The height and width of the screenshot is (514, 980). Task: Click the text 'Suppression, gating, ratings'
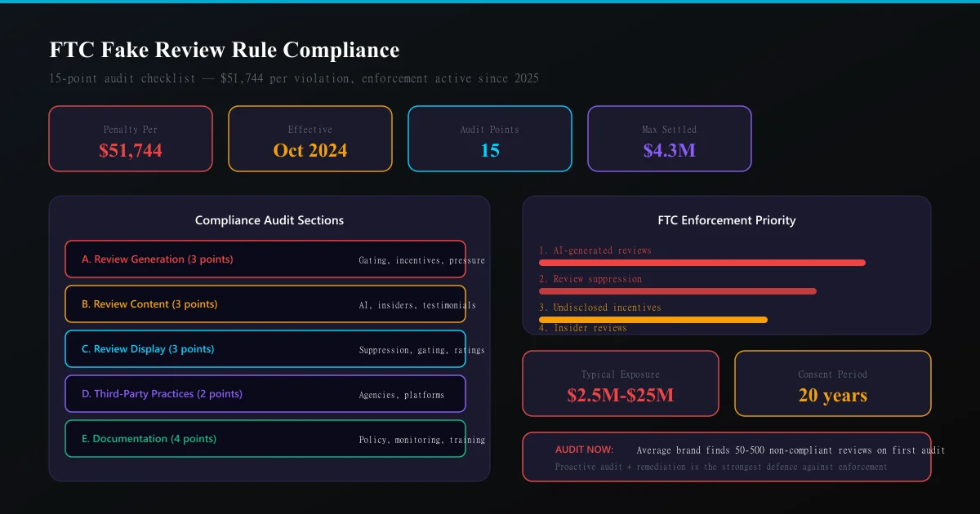click(422, 350)
